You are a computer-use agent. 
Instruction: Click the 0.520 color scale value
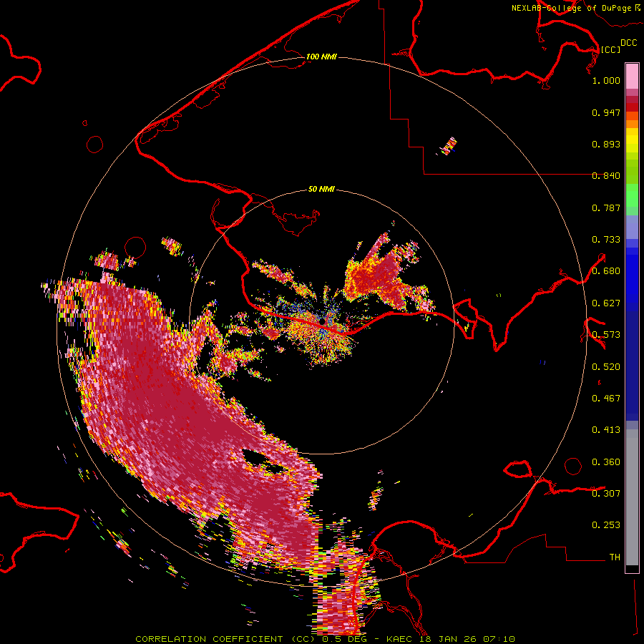pos(606,367)
